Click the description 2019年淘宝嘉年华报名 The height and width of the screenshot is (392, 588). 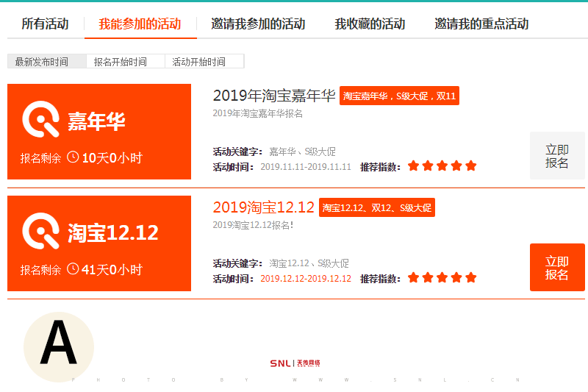coord(258,114)
